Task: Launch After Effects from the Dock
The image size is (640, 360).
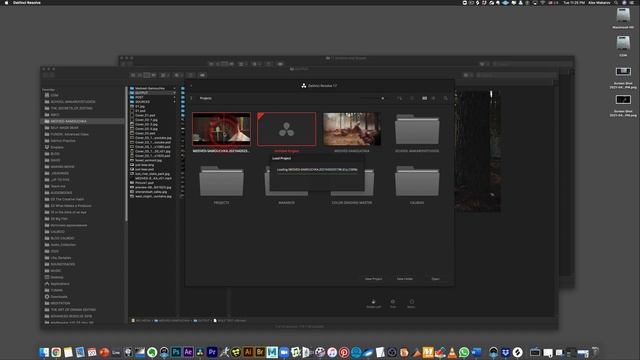Action: (x=188, y=352)
